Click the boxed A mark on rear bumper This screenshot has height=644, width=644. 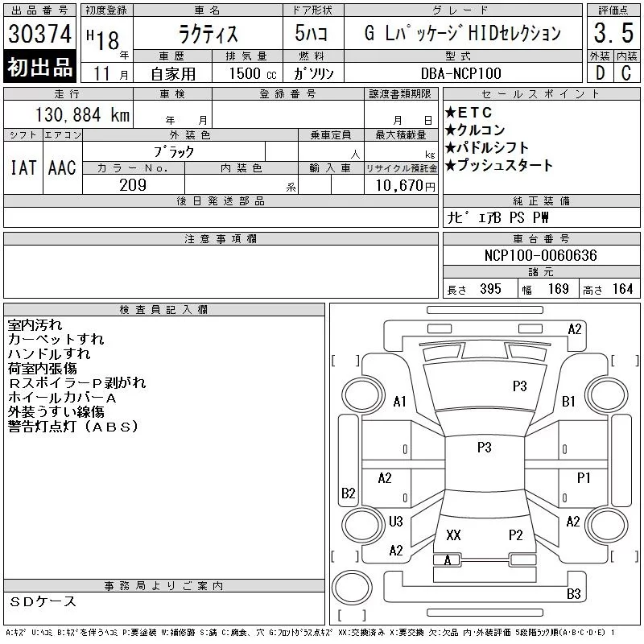click(x=448, y=559)
